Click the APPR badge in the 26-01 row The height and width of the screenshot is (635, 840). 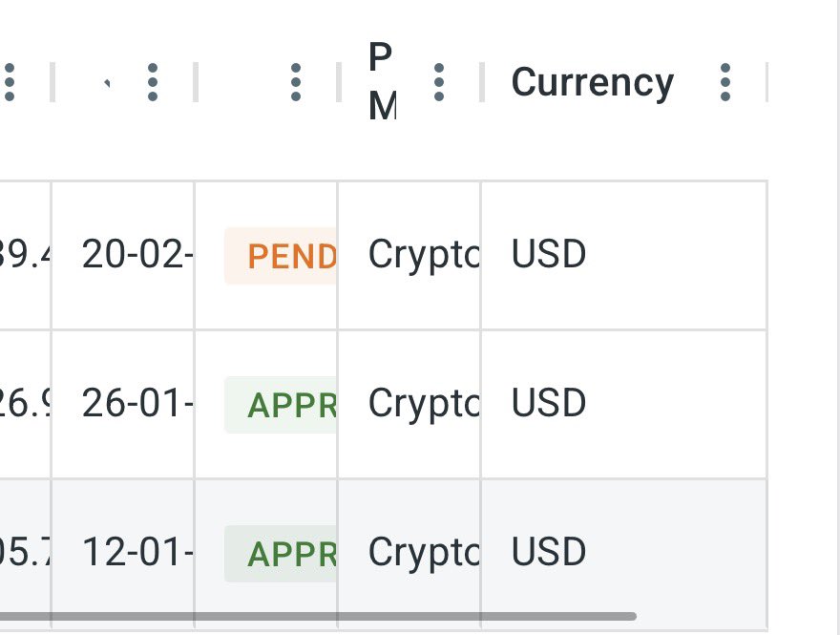(x=282, y=405)
